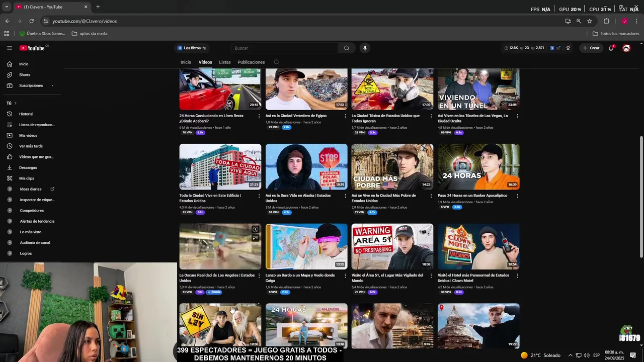644x362 pixels.
Task: Open Todos los marcadores folder
Action: (616, 34)
